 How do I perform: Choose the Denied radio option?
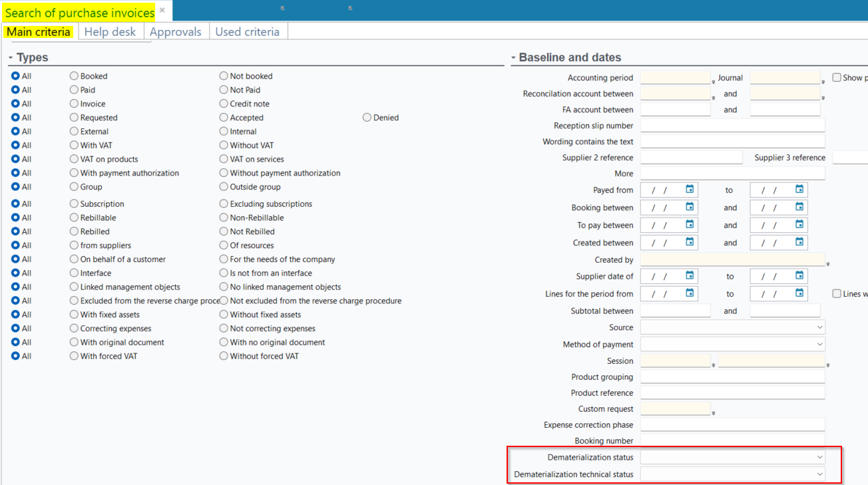[367, 118]
